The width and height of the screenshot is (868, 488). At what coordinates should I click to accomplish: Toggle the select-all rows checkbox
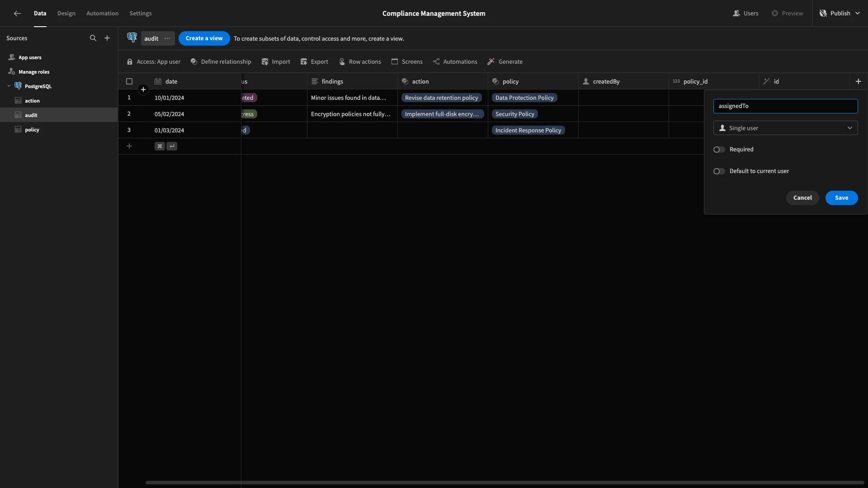point(129,81)
